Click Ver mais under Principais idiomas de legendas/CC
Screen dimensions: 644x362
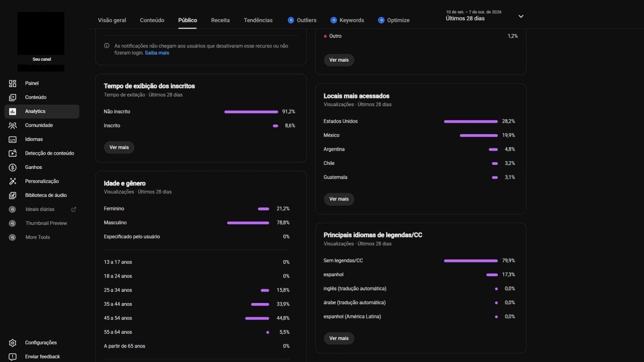[339, 338]
